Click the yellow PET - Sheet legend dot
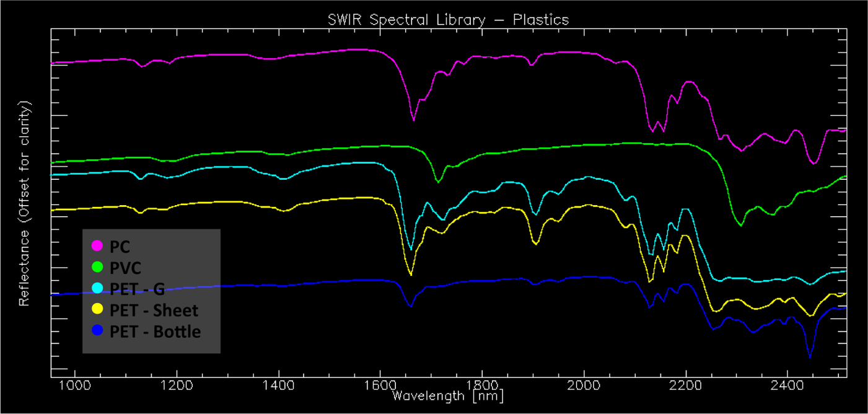 pyautogui.click(x=97, y=310)
